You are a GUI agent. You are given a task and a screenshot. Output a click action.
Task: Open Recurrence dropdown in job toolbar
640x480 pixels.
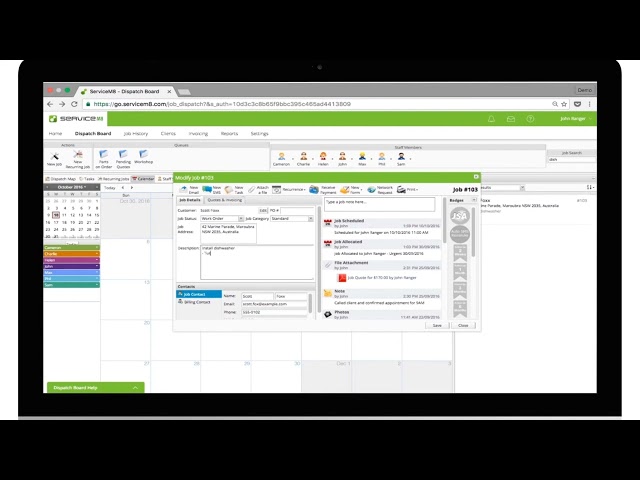point(289,189)
